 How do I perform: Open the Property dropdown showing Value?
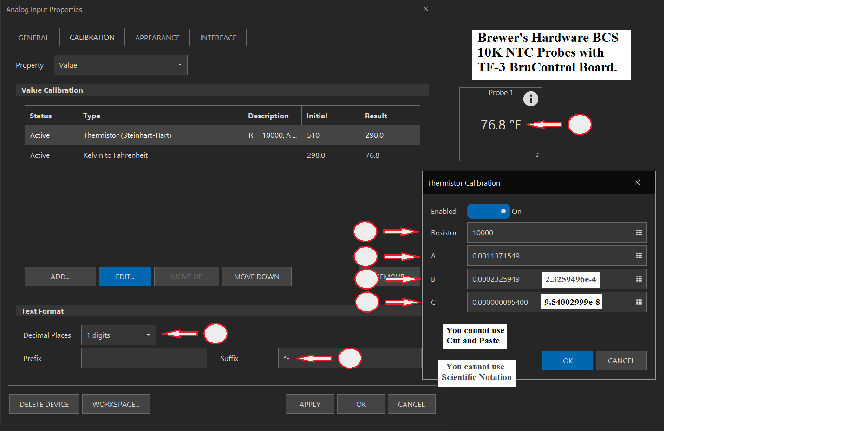(121, 65)
